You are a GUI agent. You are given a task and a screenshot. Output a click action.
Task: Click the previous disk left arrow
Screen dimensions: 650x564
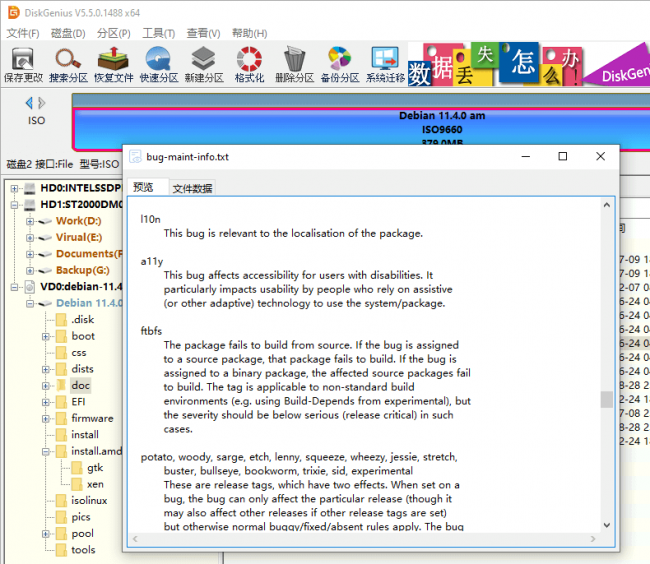click(29, 102)
